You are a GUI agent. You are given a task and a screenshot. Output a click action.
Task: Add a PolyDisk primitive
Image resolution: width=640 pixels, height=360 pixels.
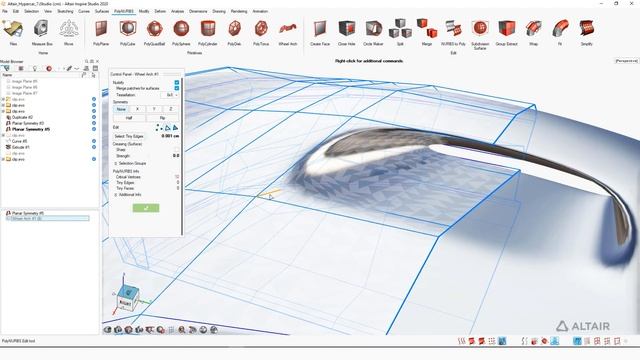point(234,33)
